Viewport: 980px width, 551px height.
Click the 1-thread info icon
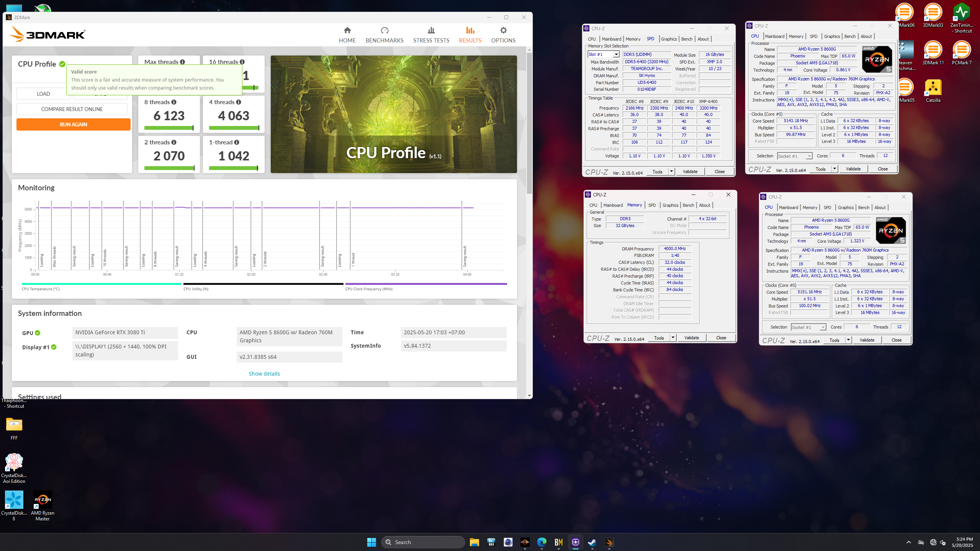point(237,142)
